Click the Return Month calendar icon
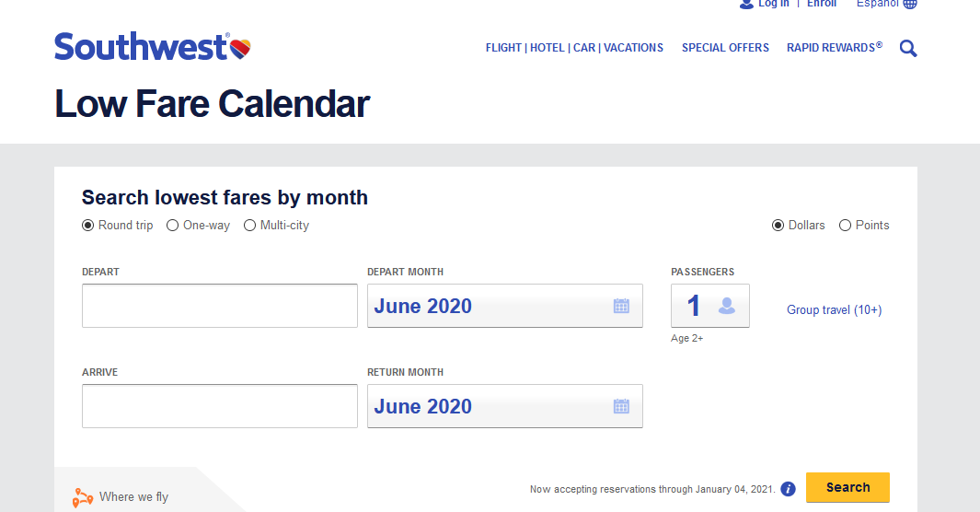 click(621, 406)
